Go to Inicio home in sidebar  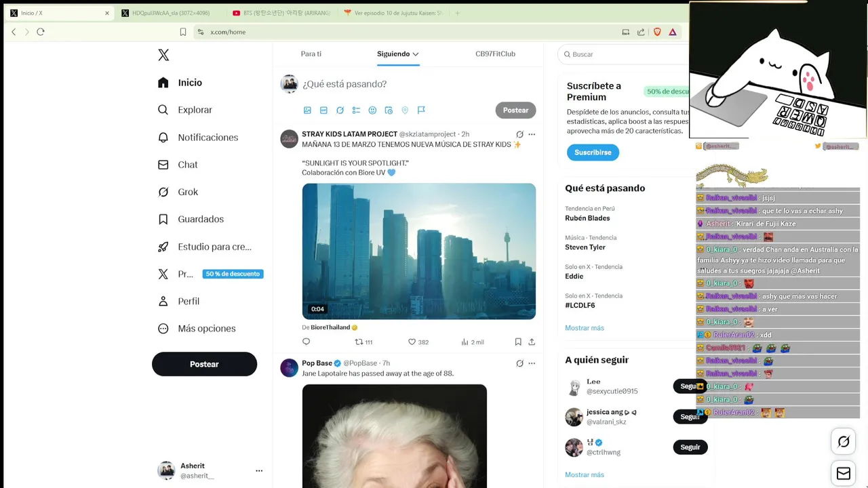180,83
